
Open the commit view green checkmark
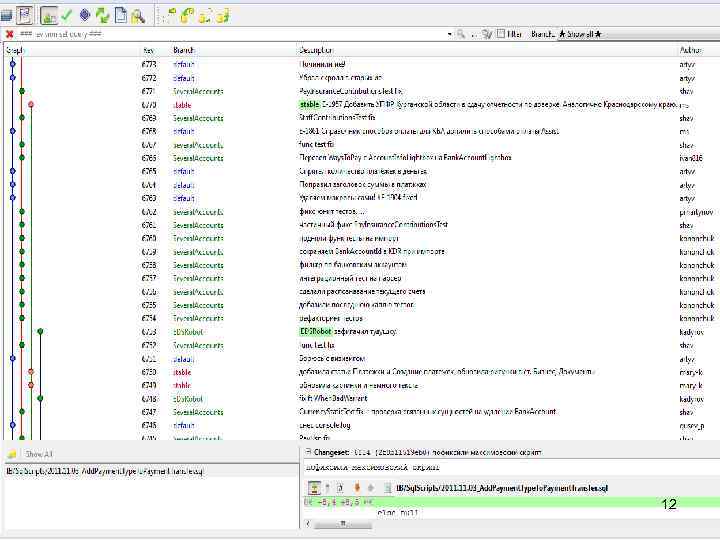pos(67,16)
